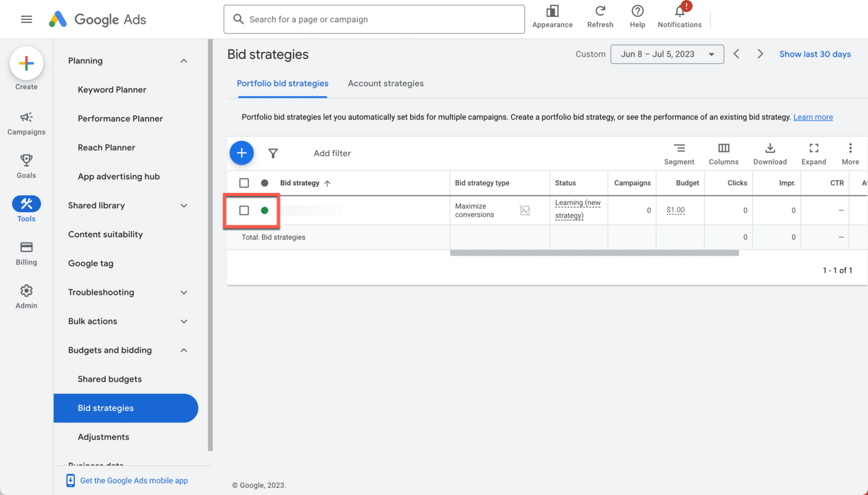
Task: Open Shared budgets
Action: [110, 379]
